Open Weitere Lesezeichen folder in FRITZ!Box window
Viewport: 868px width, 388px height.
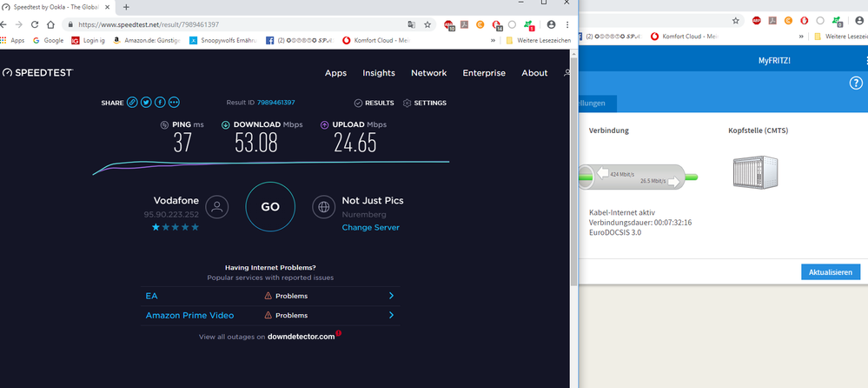[x=840, y=36]
